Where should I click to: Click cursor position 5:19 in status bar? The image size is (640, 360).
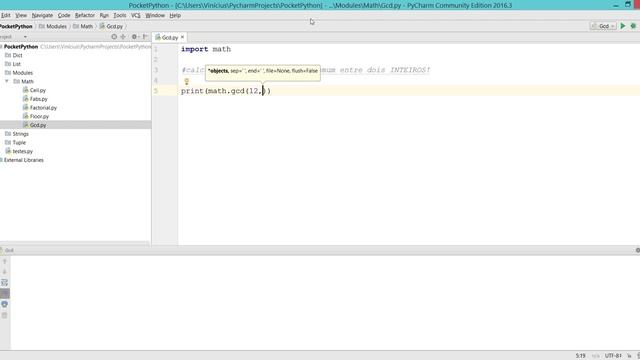point(580,356)
